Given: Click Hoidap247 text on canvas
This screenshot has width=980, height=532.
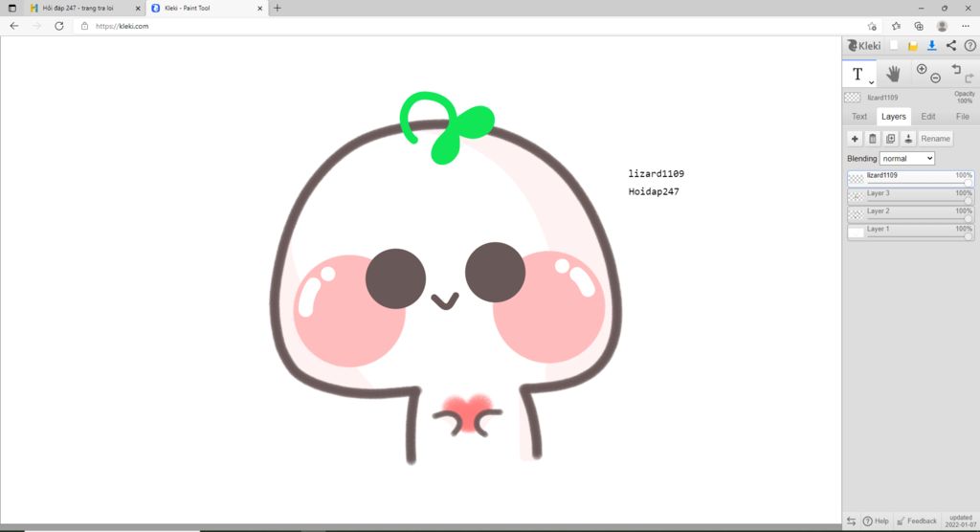Looking at the screenshot, I should [x=654, y=192].
